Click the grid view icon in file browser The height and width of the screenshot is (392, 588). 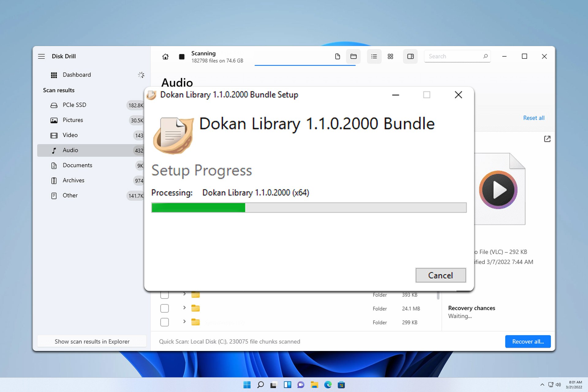click(x=391, y=56)
